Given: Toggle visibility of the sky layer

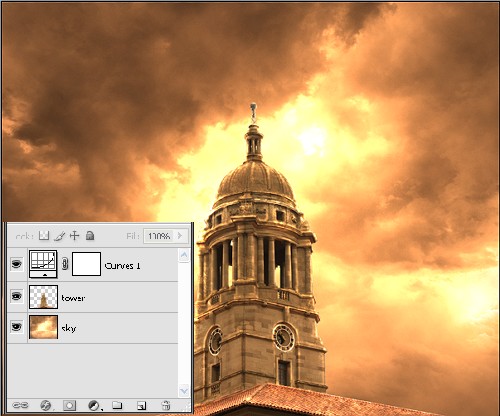Looking at the screenshot, I should [17, 327].
